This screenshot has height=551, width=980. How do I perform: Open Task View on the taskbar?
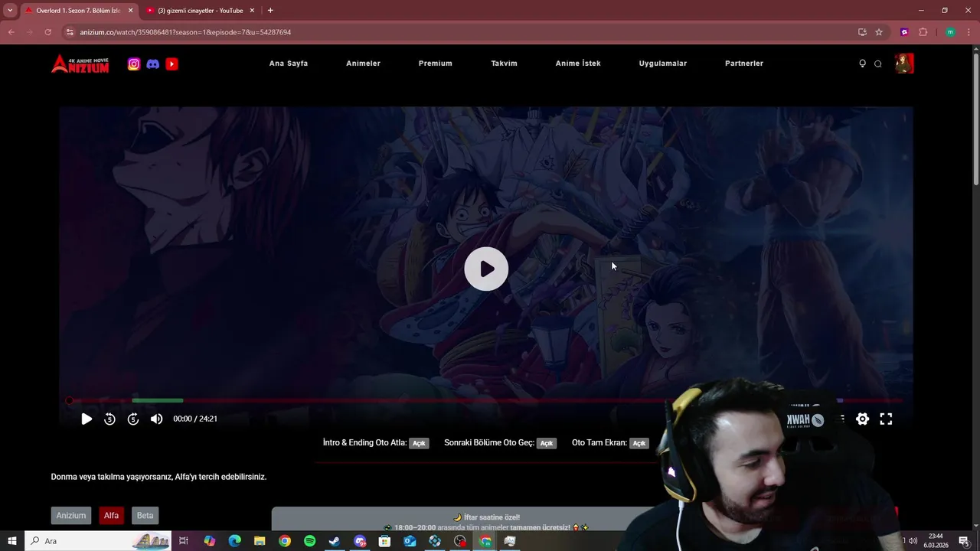[184, 541]
